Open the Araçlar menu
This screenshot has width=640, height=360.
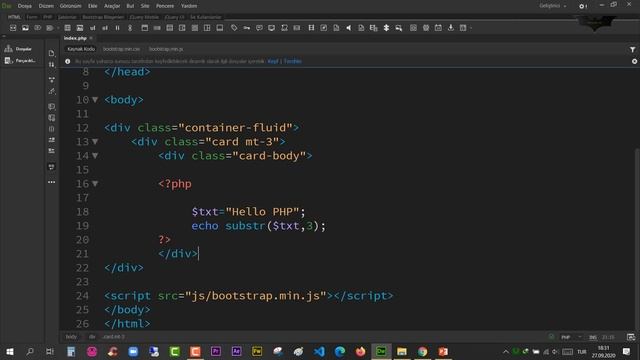(x=112, y=6)
